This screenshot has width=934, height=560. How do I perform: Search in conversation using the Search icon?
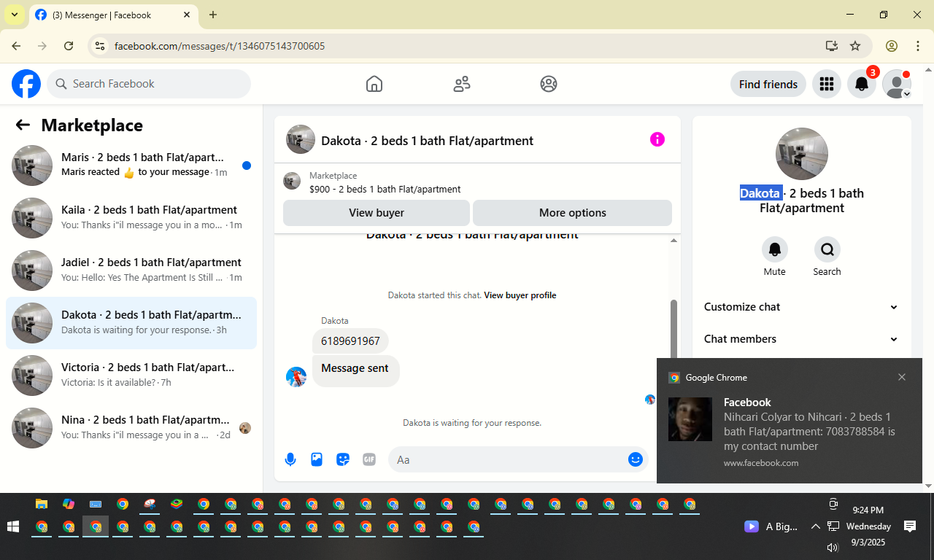(827, 250)
